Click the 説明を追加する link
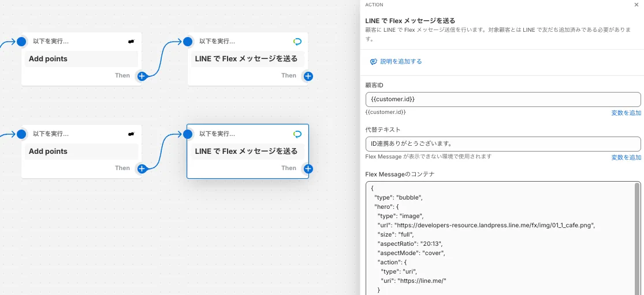 (x=401, y=62)
